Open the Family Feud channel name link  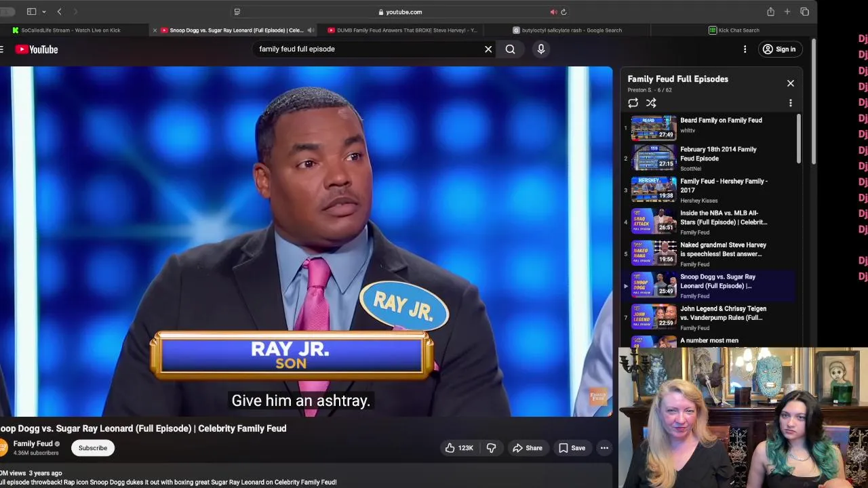[x=33, y=444]
